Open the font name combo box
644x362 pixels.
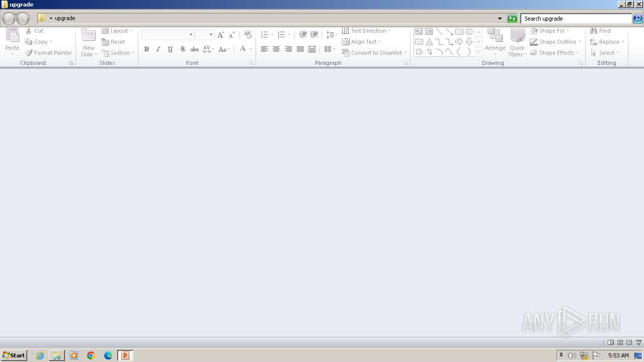click(168, 35)
